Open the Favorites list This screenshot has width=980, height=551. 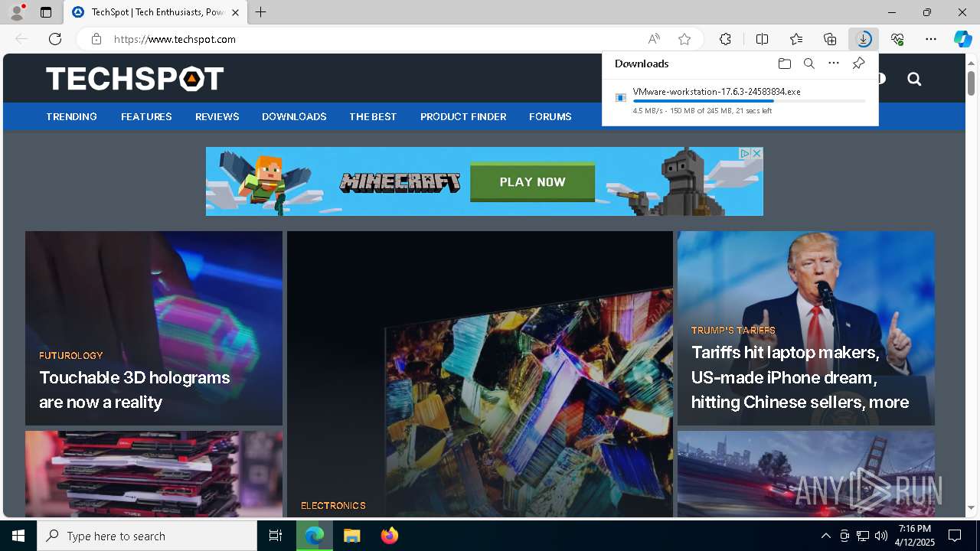coord(796,39)
